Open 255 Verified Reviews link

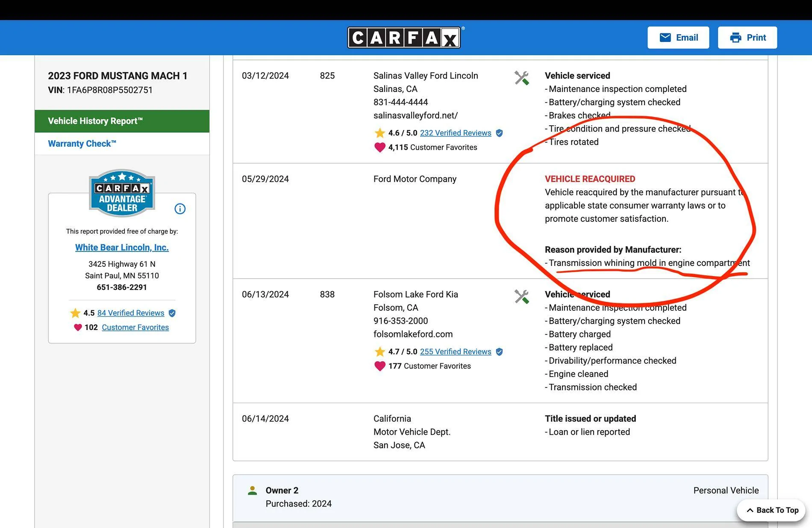(456, 352)
